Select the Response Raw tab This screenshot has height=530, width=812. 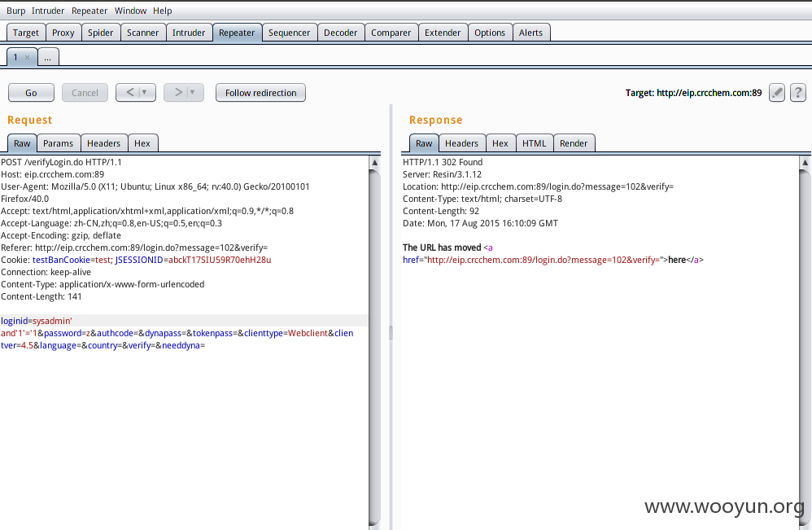click(424, 143)
